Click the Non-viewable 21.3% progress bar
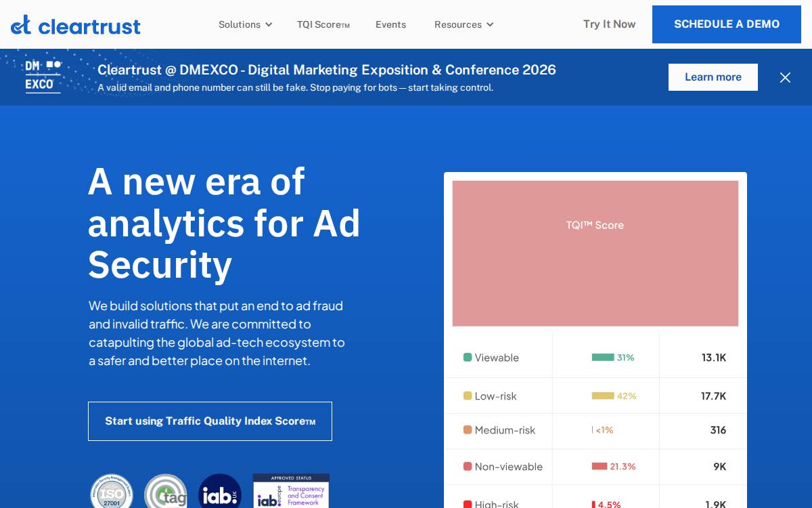Screen dimensions: 812x508 click(x=600, y=466)
